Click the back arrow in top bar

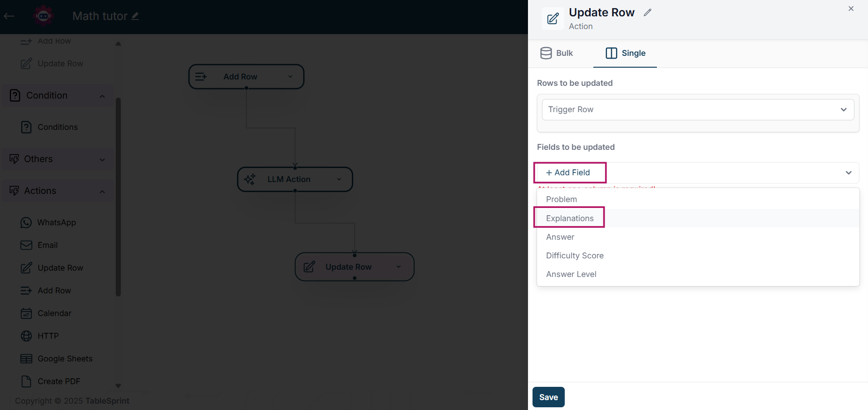pyautogui.click(x=9, y=16)
